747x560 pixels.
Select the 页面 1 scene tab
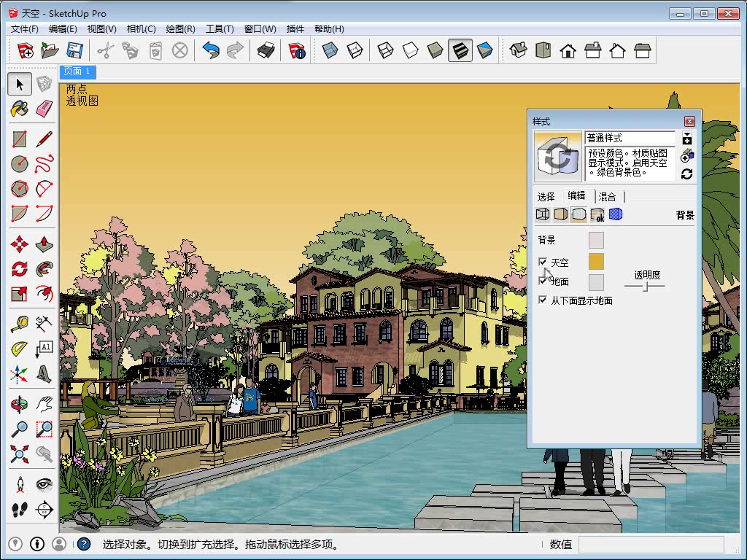pyautogui.click(x=77, y=71)
